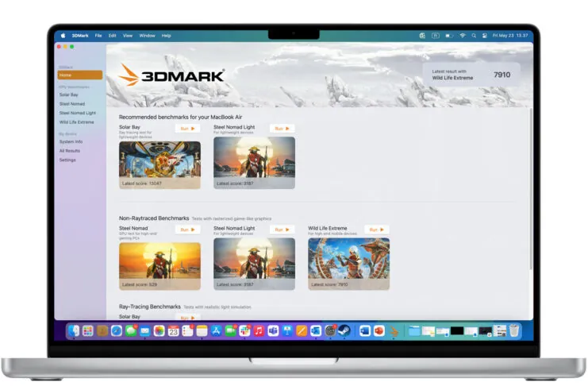The image size is (588, 386).
Task: Open System Info in the sidebar
Action: [71, 141]
